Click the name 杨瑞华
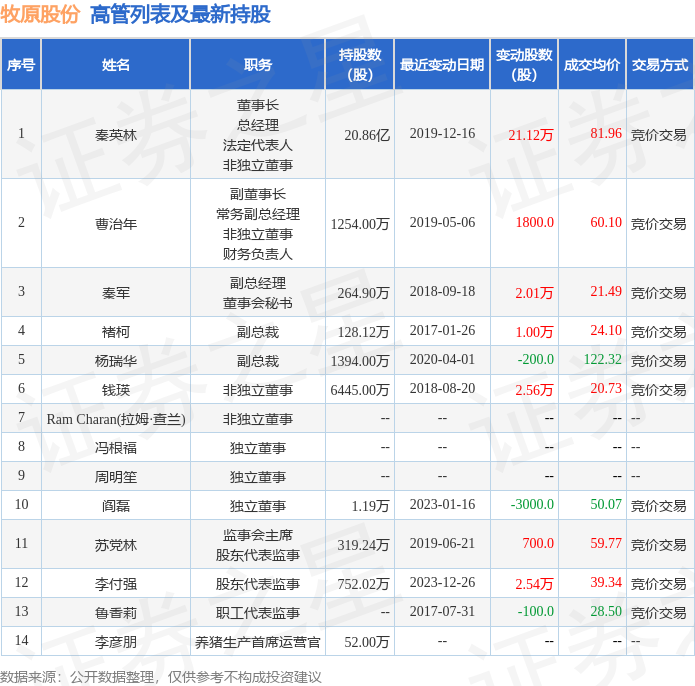This screenshot has height=686, width=695. [x=116, y=361]
